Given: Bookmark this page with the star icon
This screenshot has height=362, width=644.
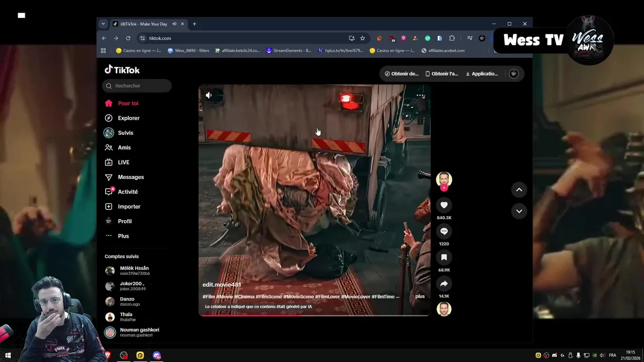Looking at the screenshot, I should click(x=362, y=38).
